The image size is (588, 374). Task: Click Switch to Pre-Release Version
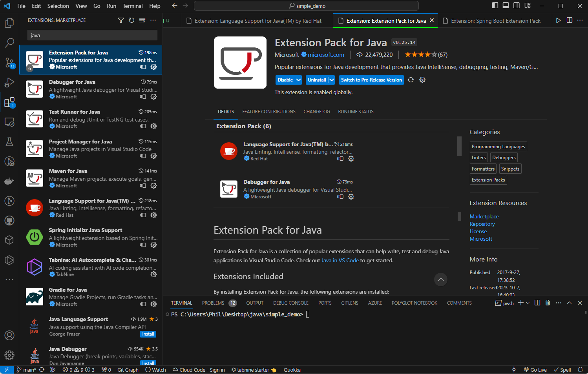pos(371,80)
